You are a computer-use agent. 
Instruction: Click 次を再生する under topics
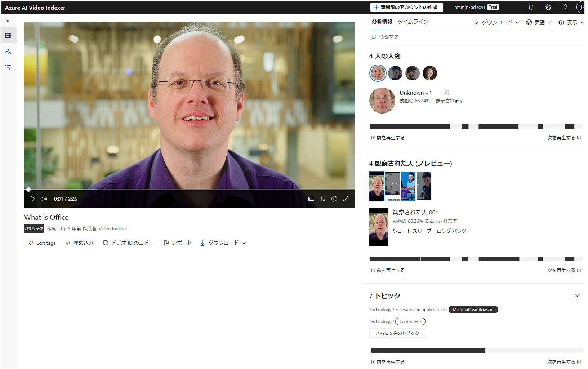coord(564,362)
